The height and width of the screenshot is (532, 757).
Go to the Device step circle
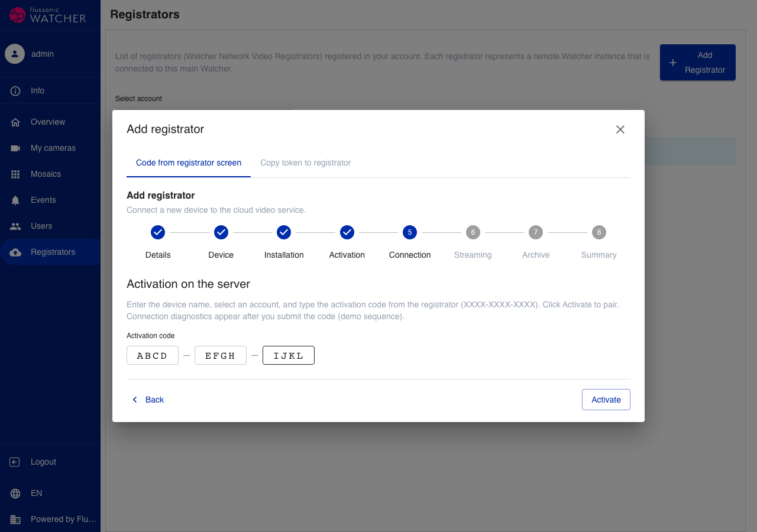pos(221,232)
